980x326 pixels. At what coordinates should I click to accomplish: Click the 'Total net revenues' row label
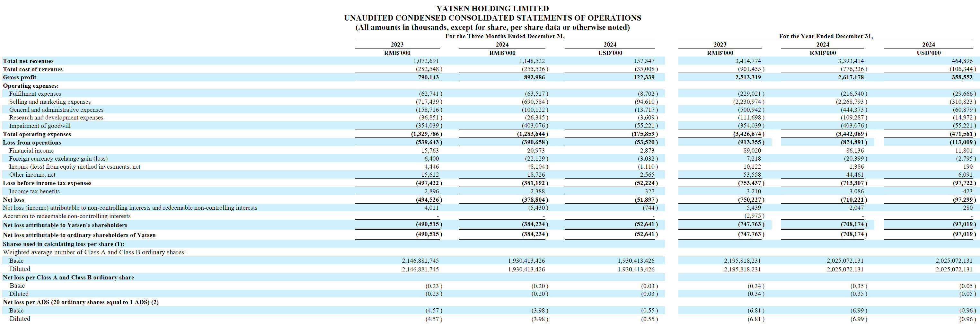tap(28, 61)
